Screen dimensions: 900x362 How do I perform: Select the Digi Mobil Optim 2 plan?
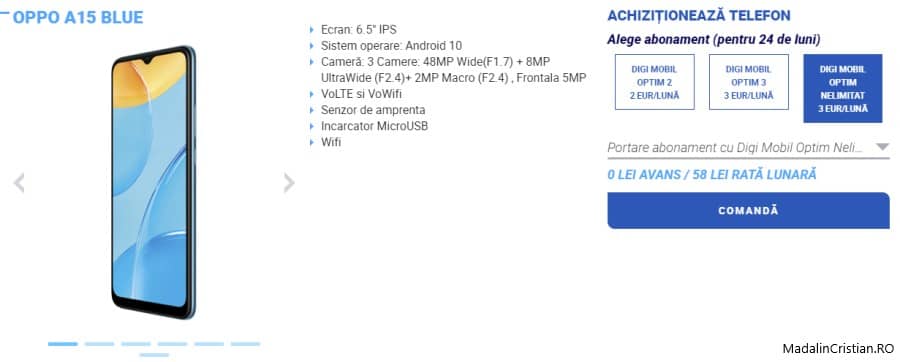[654, 82]
